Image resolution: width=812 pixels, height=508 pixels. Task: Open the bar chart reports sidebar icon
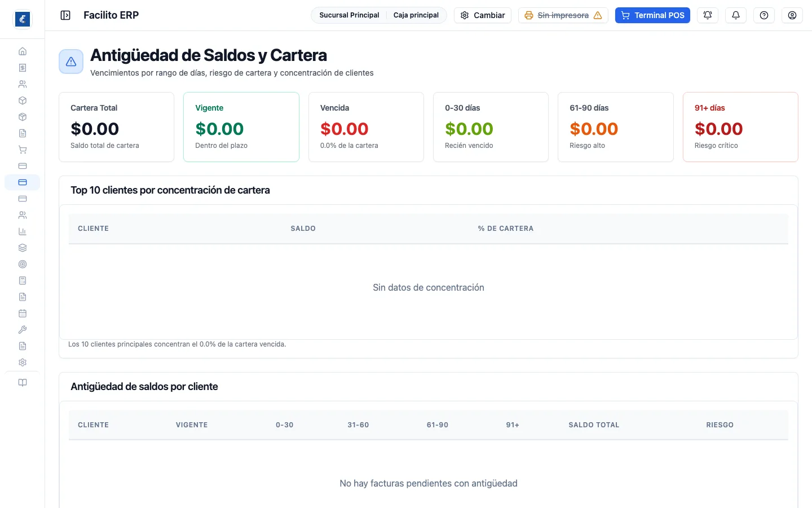click(23, 231)
